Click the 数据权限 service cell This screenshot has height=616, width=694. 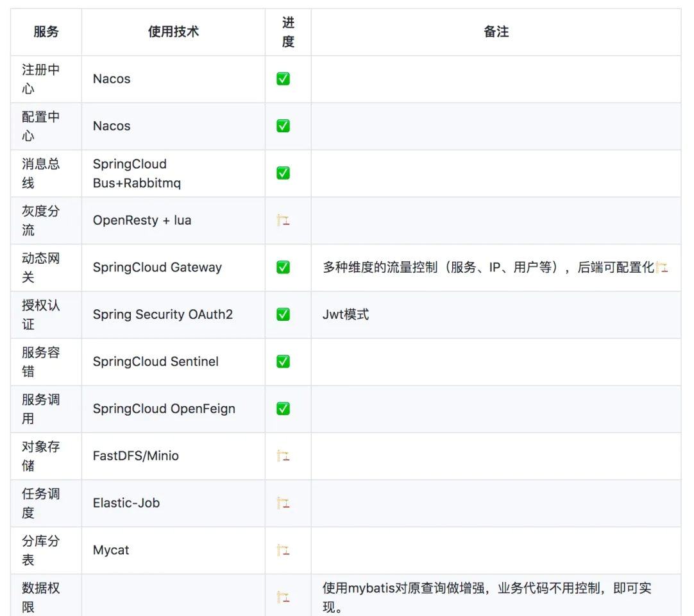pos(46,595)
